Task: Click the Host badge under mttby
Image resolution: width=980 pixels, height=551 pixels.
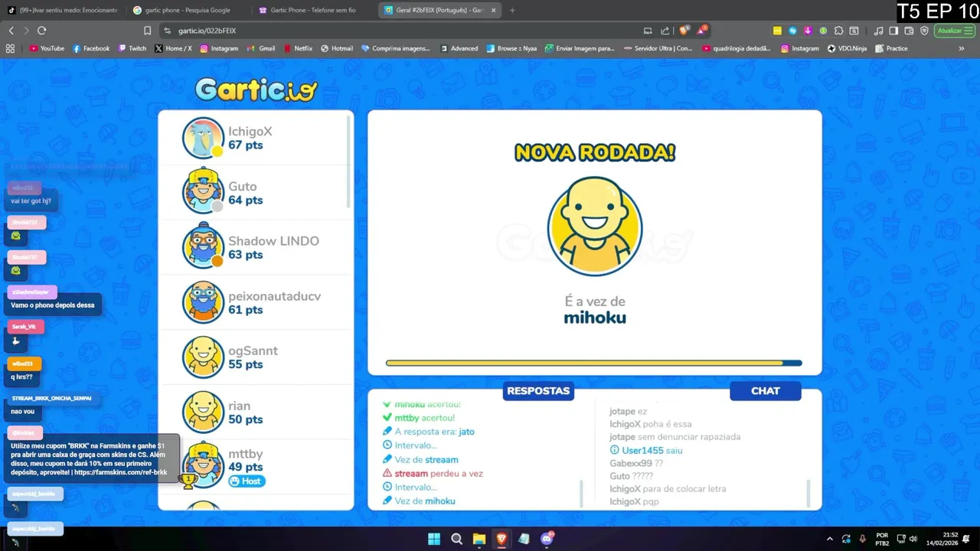Action: coord(247,481)
